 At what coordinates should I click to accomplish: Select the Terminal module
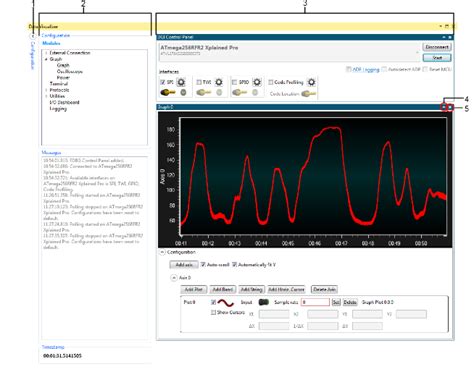59,84
